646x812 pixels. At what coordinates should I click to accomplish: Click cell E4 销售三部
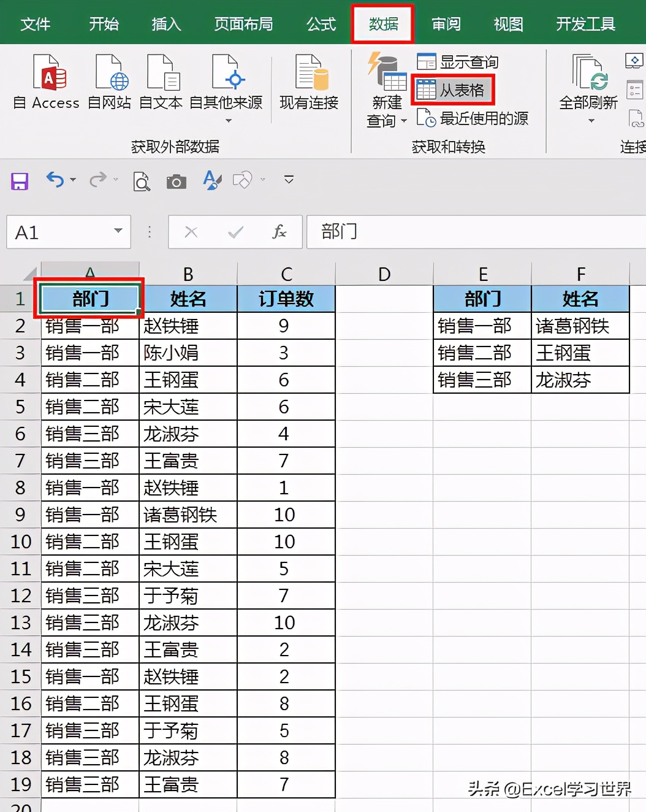coord(482,380)
